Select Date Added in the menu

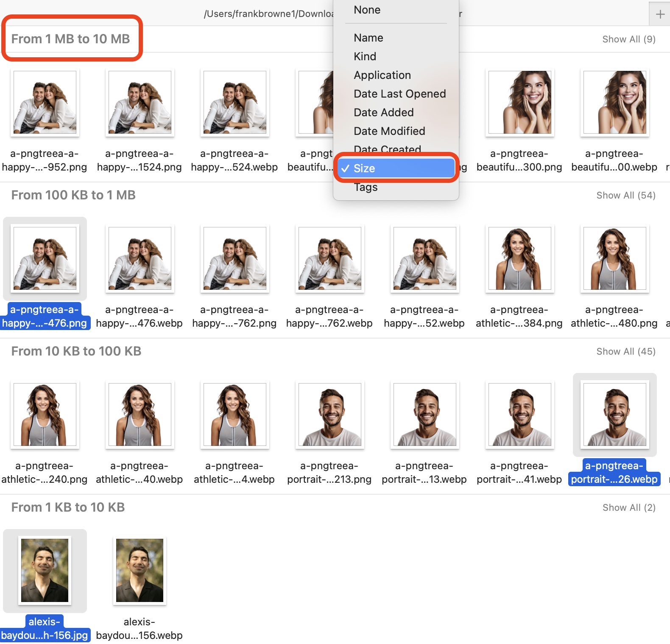point(383,112)
